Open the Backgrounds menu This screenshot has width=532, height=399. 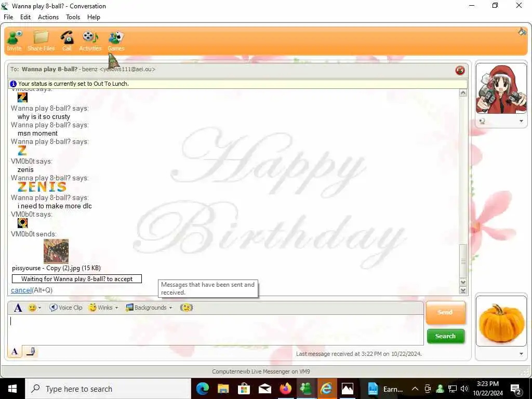pyautogui.click(x=149, y=308)
